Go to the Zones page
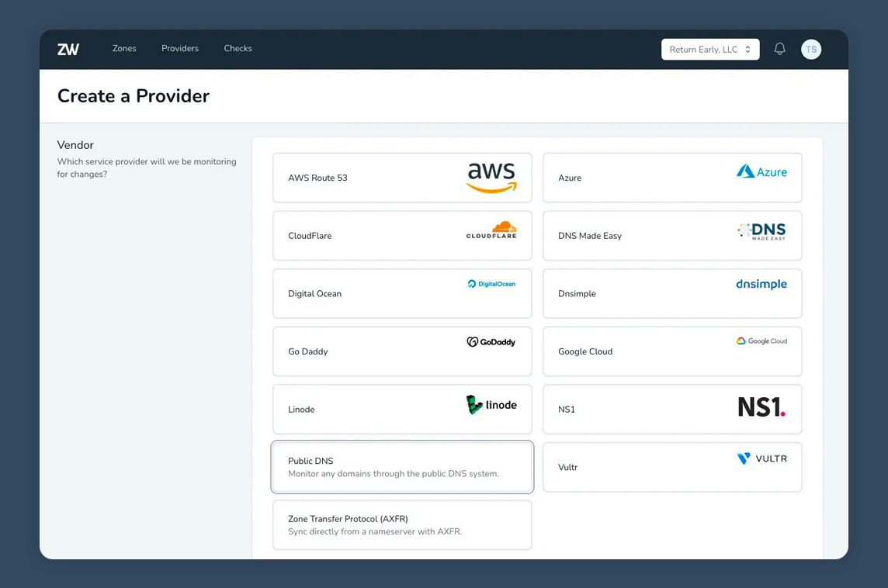The height and width of the screenshot is (588, 888). (x=124, y=49)
